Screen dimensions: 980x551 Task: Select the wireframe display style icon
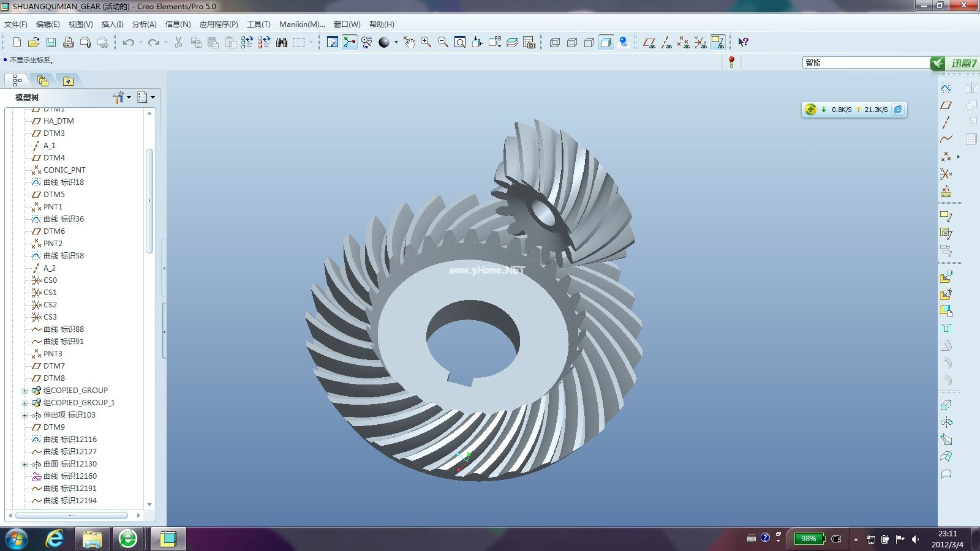555,42
